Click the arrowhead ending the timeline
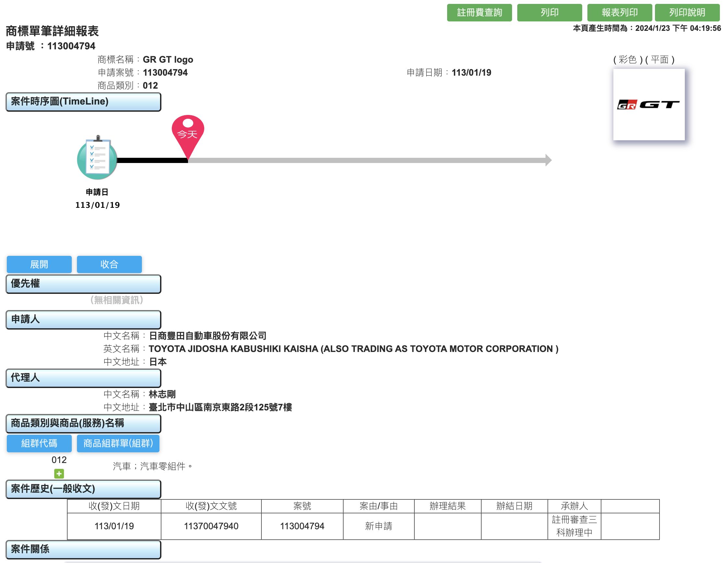728x563 pixels. (x=548, y=160)
